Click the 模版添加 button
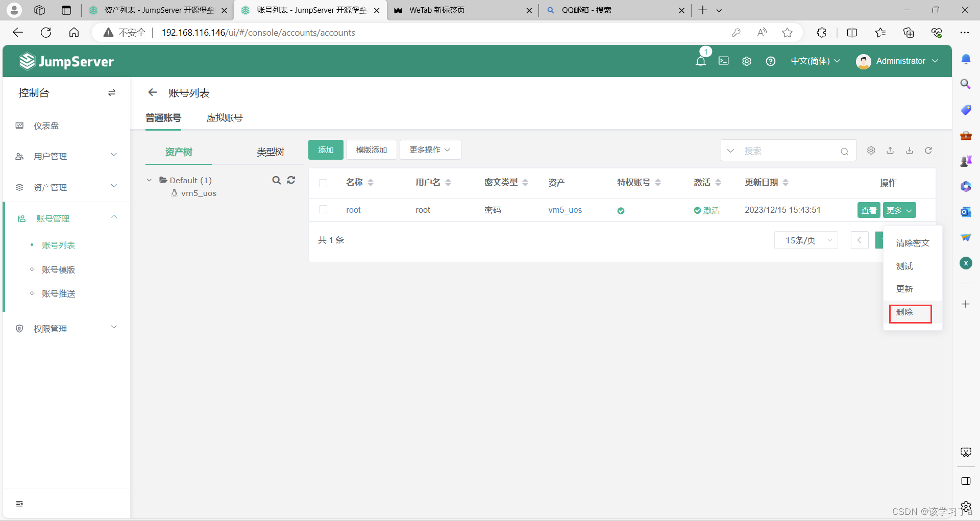The image size is (980, 521). 372,150
